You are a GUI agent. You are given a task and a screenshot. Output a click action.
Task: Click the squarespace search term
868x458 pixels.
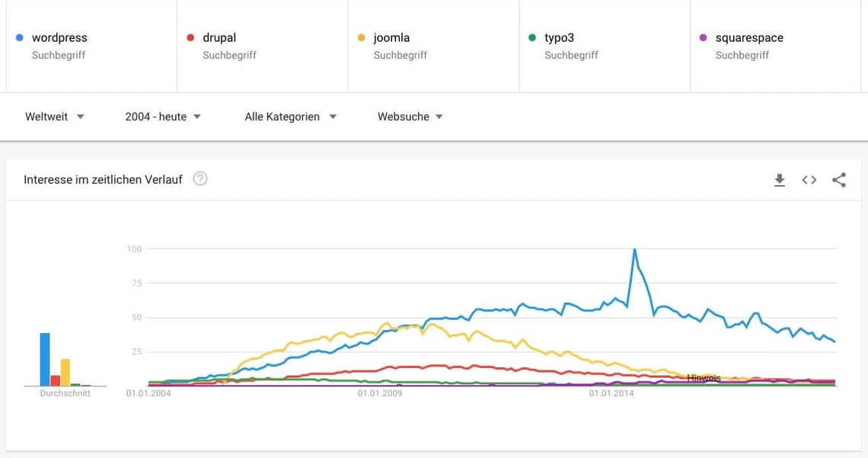point(748,38)
